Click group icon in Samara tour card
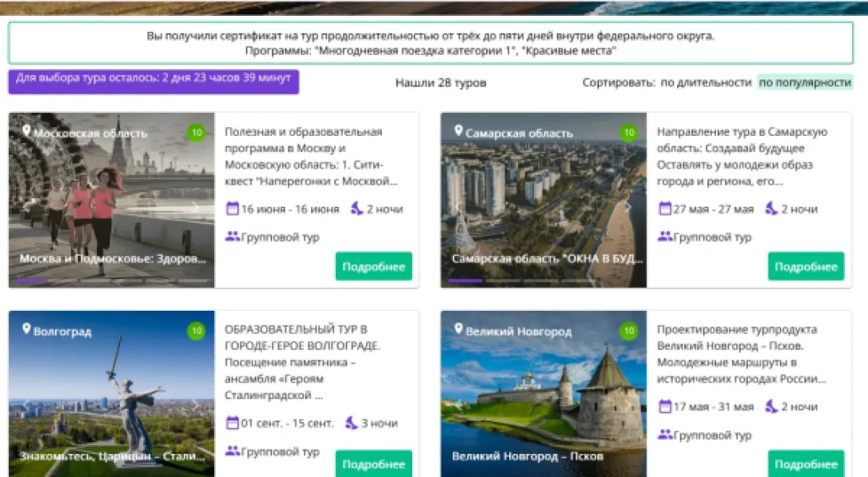868x477 pixels. pos(665,236)
